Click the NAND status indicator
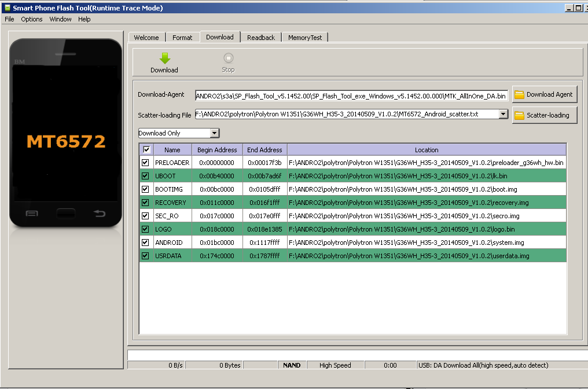Image resolution: width=588 pixels, height=389 pixels. coord(292,365)
